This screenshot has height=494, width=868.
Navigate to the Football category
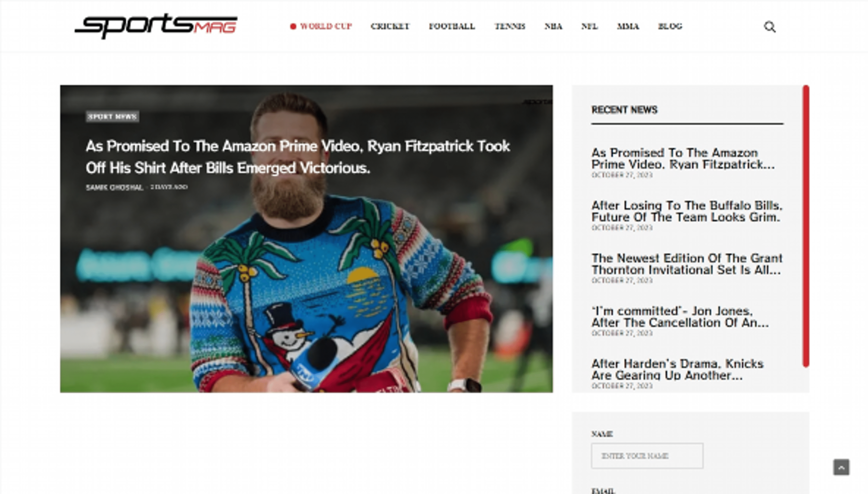452,26
